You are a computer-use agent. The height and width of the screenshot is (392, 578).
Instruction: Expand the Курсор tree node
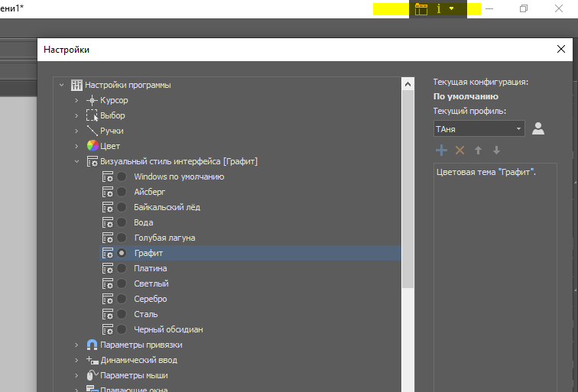click(x=76, y=100)
